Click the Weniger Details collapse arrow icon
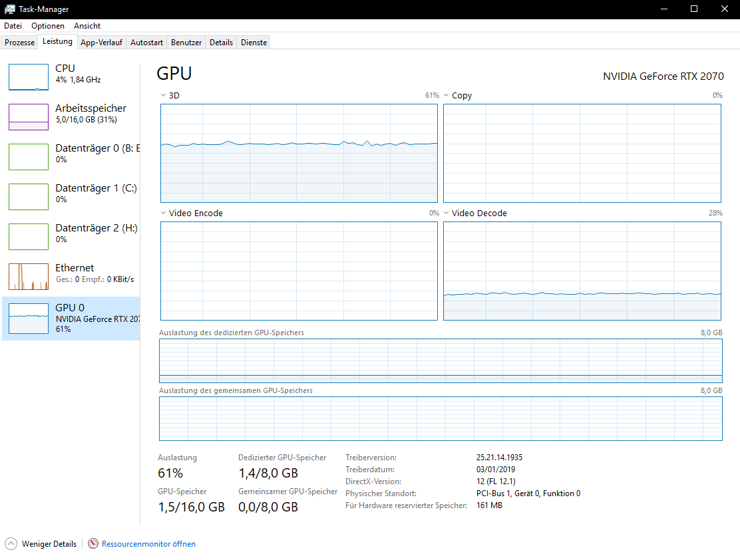This screenshot has height=560, width=740. pos(11,543)
